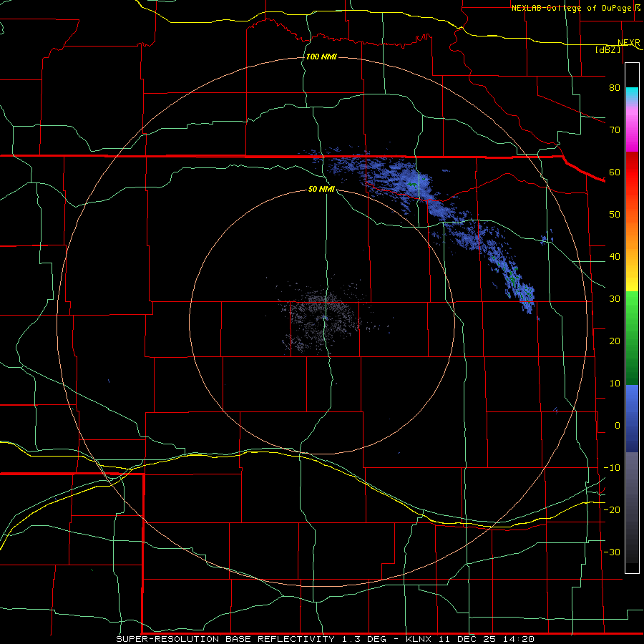
Task: Click the NEXR label above color scale
Action: click(629, 43)
